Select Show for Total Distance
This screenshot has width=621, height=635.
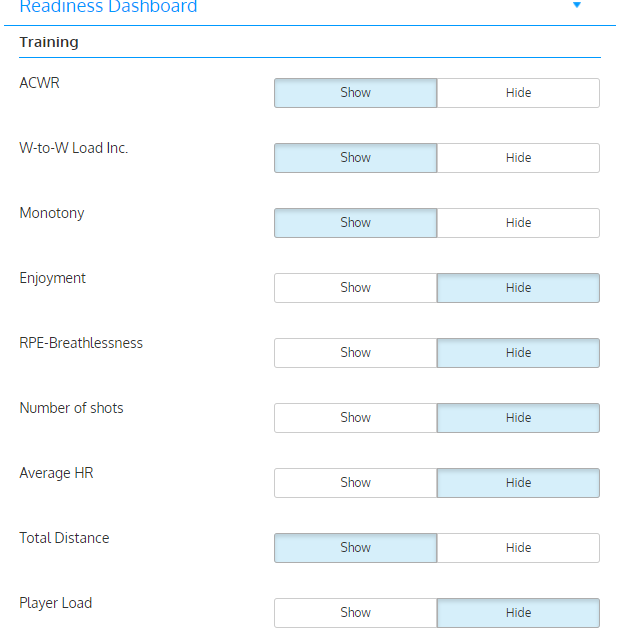355,548
